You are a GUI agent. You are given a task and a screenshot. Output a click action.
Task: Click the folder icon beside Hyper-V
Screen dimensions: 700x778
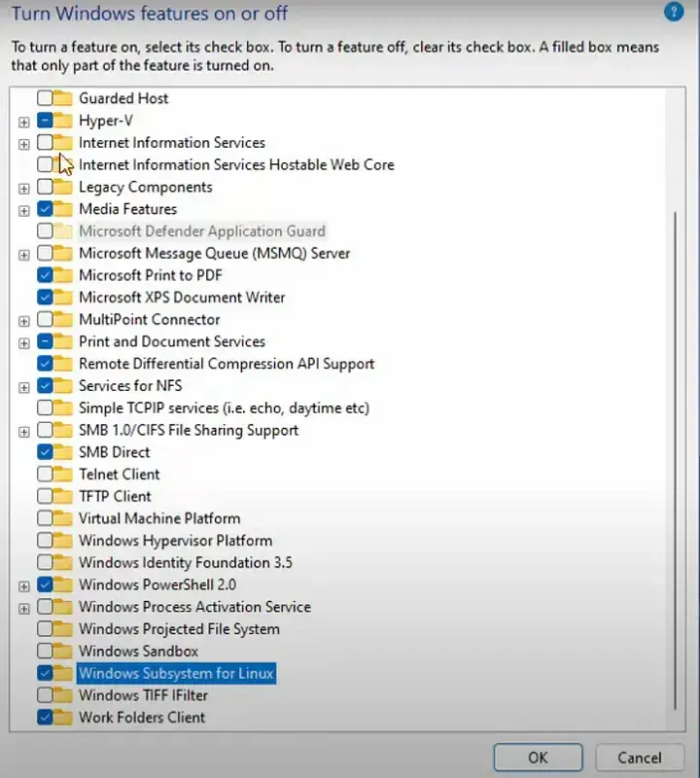63,120
